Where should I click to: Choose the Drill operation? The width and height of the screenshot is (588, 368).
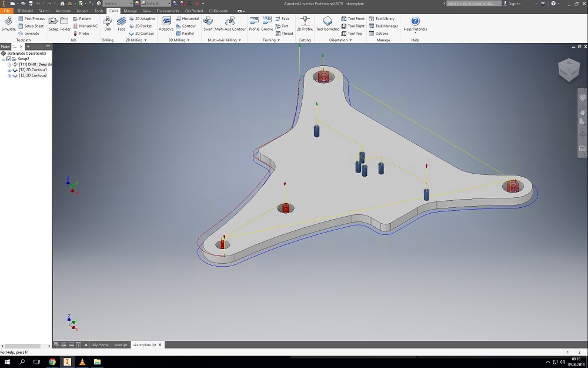[108, 24]
